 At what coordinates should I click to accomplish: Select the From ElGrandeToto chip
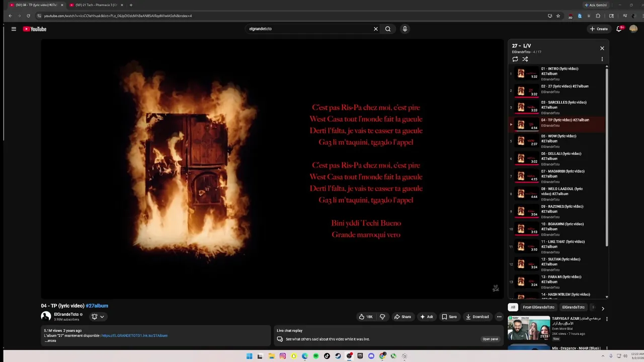pos(538,307)
